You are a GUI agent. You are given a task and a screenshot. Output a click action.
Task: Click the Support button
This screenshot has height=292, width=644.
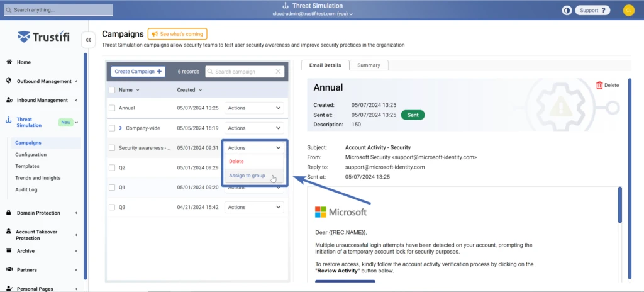pyautogui.click(x=592, y=10)
